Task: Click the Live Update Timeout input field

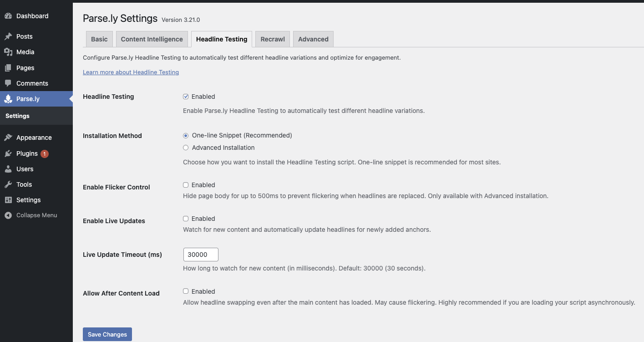Action: pos(200,255)
